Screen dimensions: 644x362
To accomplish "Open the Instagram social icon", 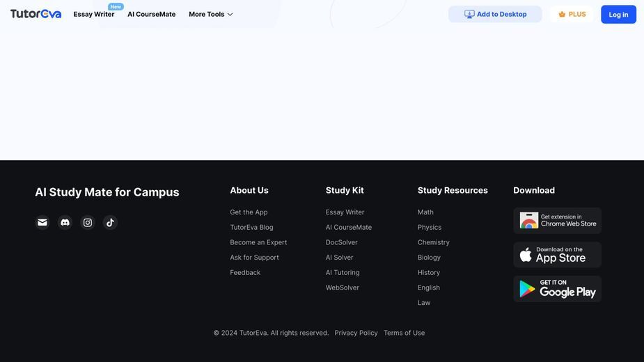I will [88, 222].
